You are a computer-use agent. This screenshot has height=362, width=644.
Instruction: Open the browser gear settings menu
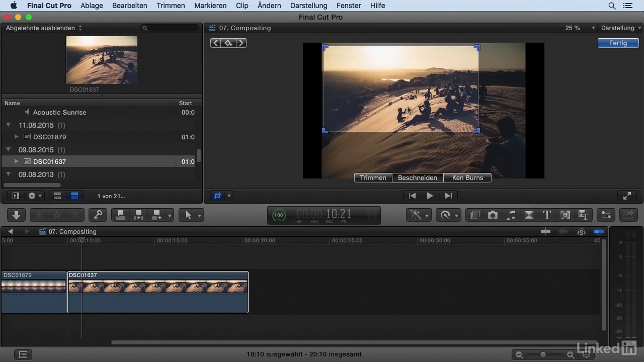coord(35,196)
